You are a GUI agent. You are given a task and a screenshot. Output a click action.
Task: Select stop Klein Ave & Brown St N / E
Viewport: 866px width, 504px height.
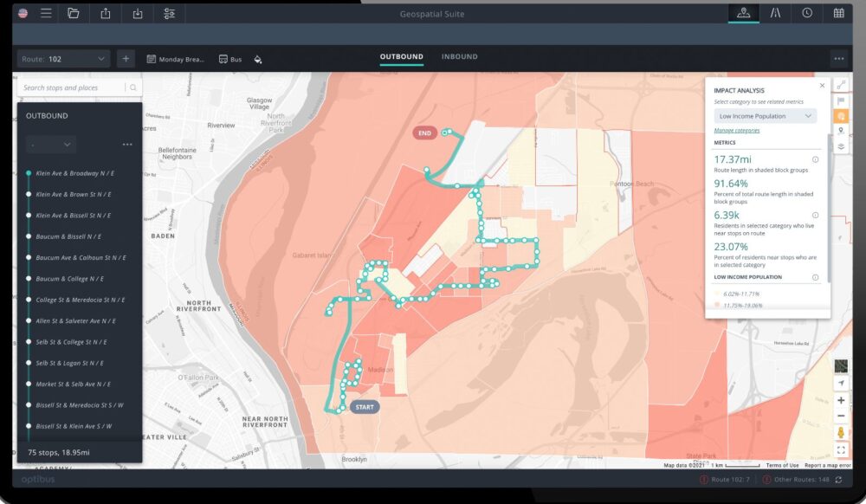(74, 194)
